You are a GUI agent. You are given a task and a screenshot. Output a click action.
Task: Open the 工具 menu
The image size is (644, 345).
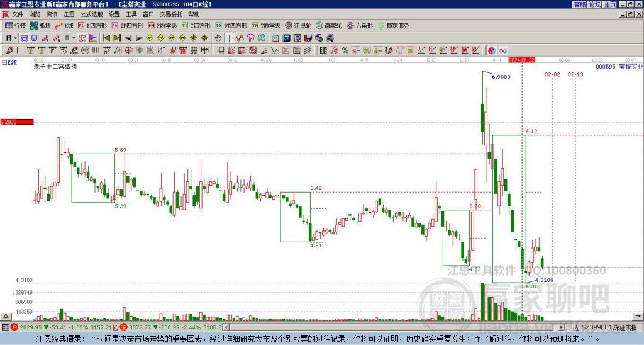[x=131, y=14]
